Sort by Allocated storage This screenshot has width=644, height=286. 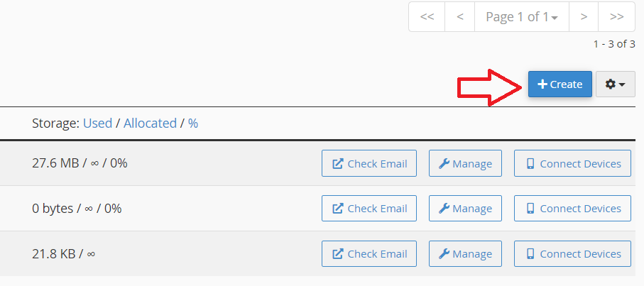click(150, 123)
